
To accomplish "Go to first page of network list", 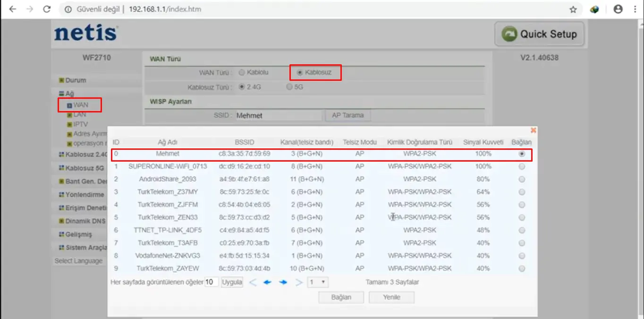I will coord(253,283).
